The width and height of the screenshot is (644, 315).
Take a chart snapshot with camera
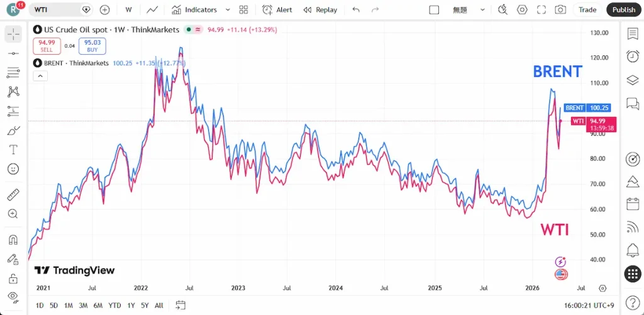point(560,10)
